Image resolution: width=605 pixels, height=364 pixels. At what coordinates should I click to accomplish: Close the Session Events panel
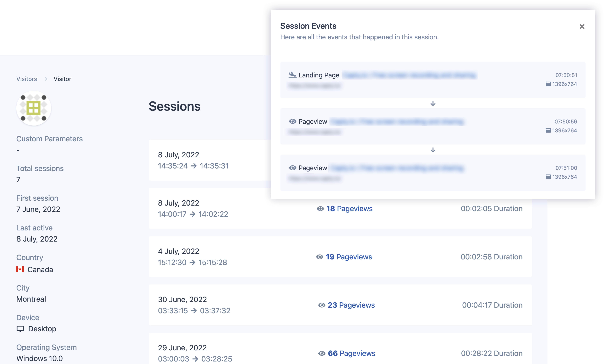pos(582,26)
